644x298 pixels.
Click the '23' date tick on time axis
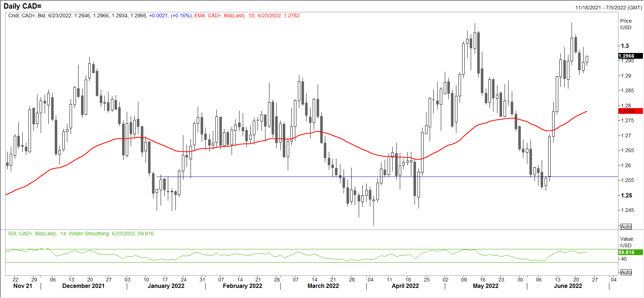click(x=501, y=279)
